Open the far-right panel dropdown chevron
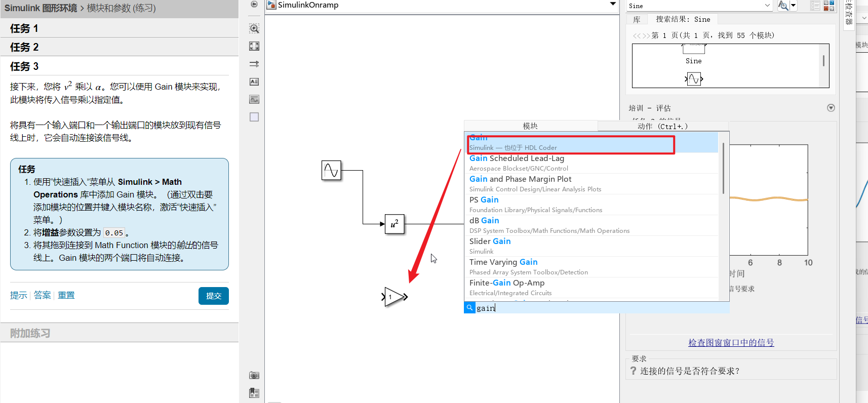Image resolution: width=868 pixels, height=403 pixels. pos(864,18)
